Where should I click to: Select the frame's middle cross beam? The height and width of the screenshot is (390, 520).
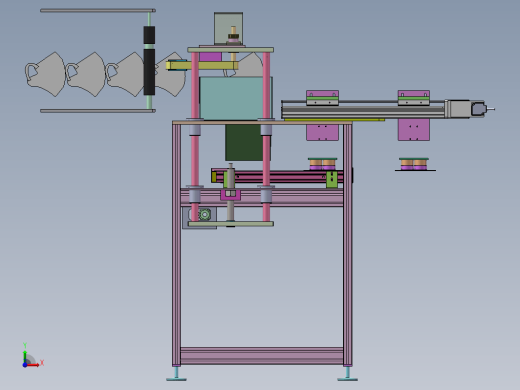[262, 197]
